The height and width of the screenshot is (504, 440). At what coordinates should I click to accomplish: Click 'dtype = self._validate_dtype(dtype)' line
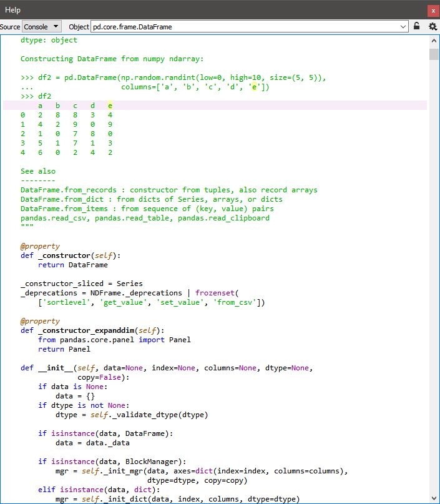click(132, 415)
